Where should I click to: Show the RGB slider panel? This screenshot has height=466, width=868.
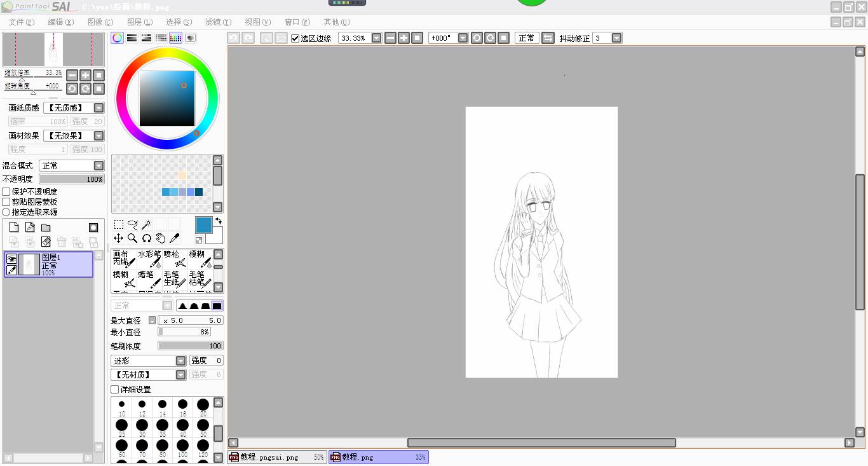(132, 38)
